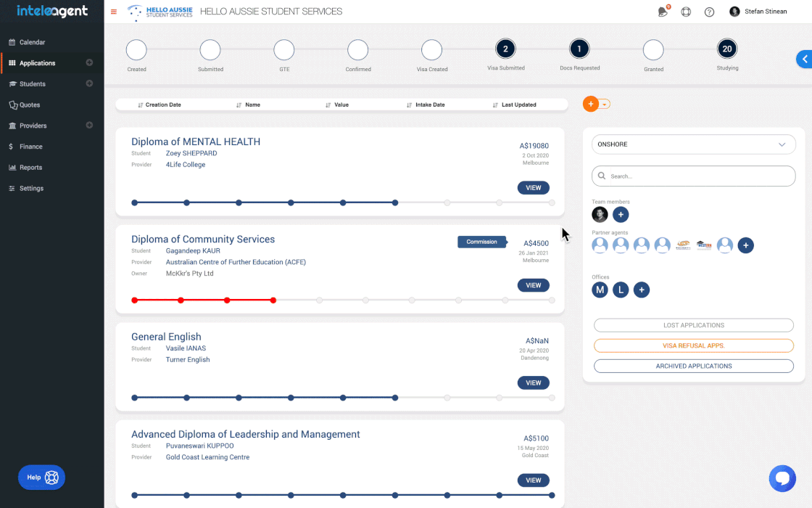Open Stefan Stinean user profile
This screenshot has width=812, height=508.
point(758,12)
